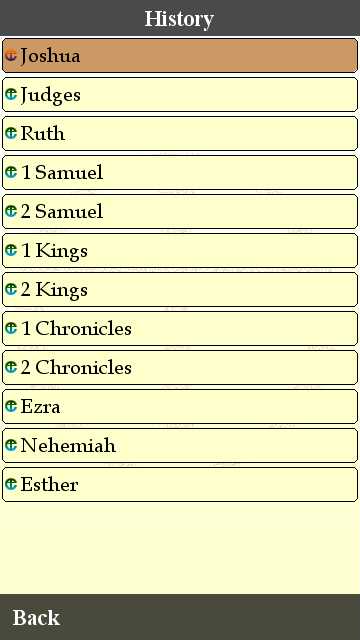Click the green icon next to 1 Samuel
The image size is (360, 640).
tap(11, 172)
